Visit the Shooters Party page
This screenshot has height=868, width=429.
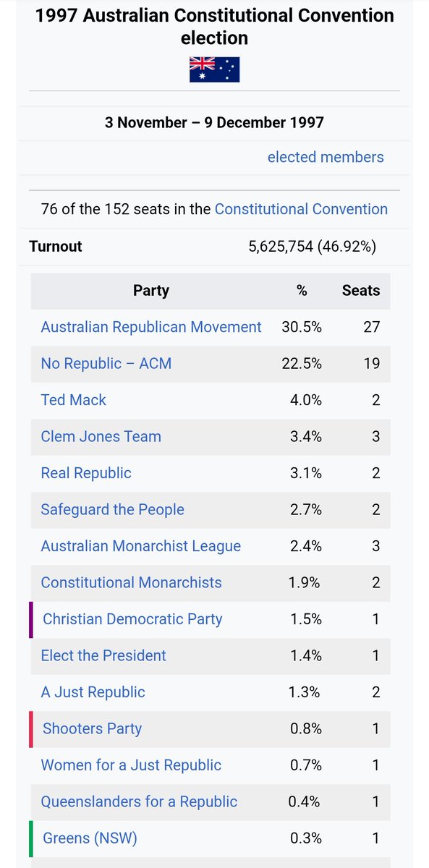coord(93,728)
